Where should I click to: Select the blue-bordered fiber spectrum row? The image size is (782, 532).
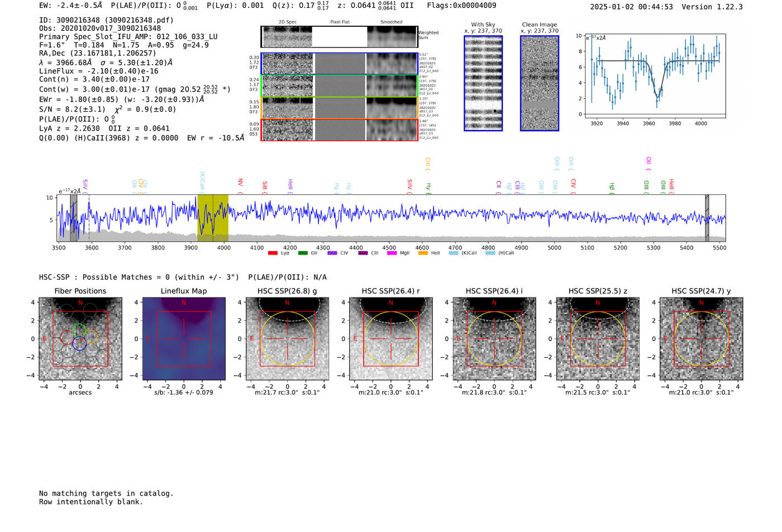[340, 64]
